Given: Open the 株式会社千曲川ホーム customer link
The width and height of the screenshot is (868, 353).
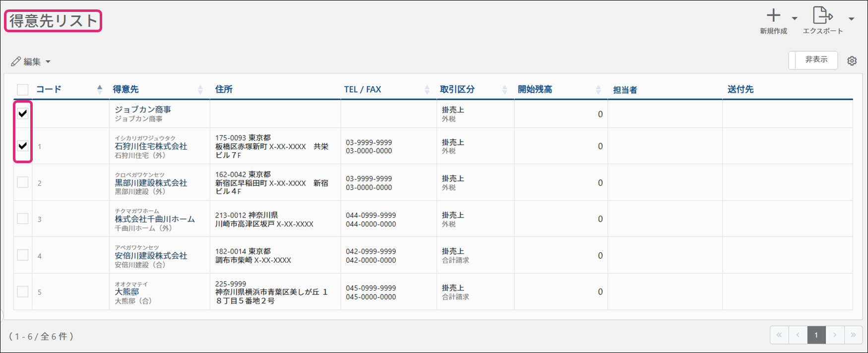Looking at the screenshot, I should tap(155, 219).
